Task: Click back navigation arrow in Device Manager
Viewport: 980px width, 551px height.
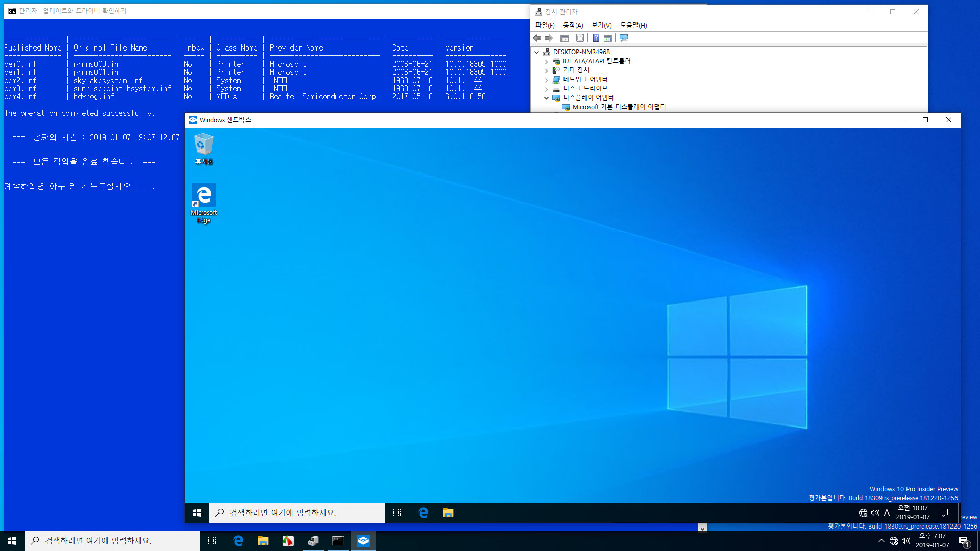Action: 537,38
